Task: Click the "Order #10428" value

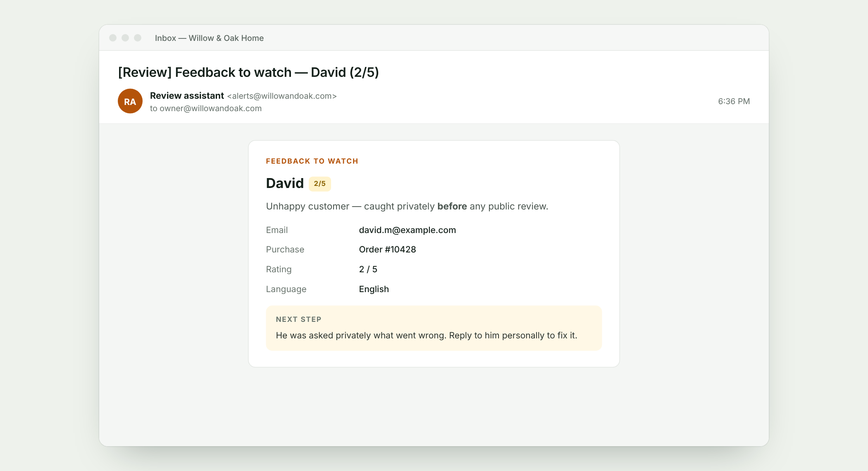Action: point(387,250)
